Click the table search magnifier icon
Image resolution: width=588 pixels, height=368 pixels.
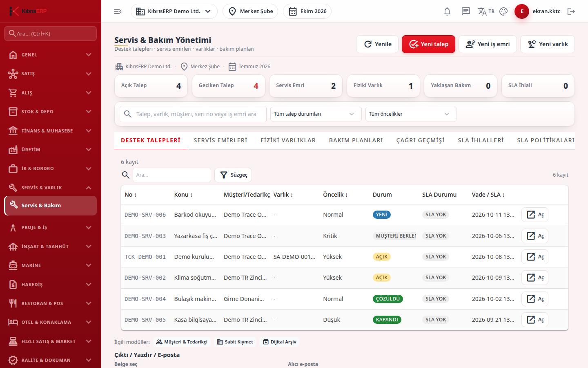[x=126, y=175]
